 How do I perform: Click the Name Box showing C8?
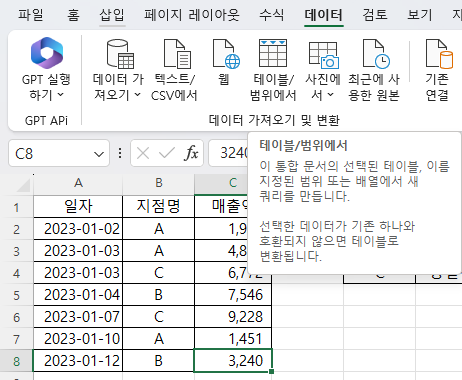(59, 154)
